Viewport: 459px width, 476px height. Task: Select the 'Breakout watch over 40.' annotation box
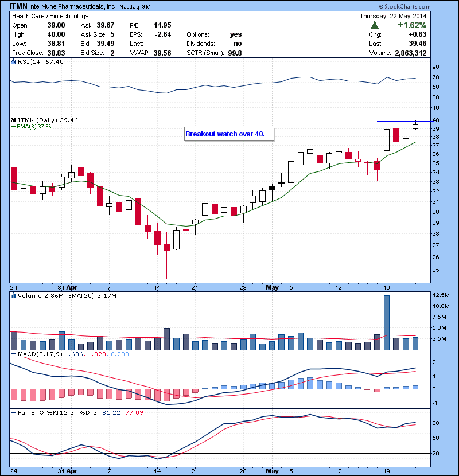[x=229, y=134]
